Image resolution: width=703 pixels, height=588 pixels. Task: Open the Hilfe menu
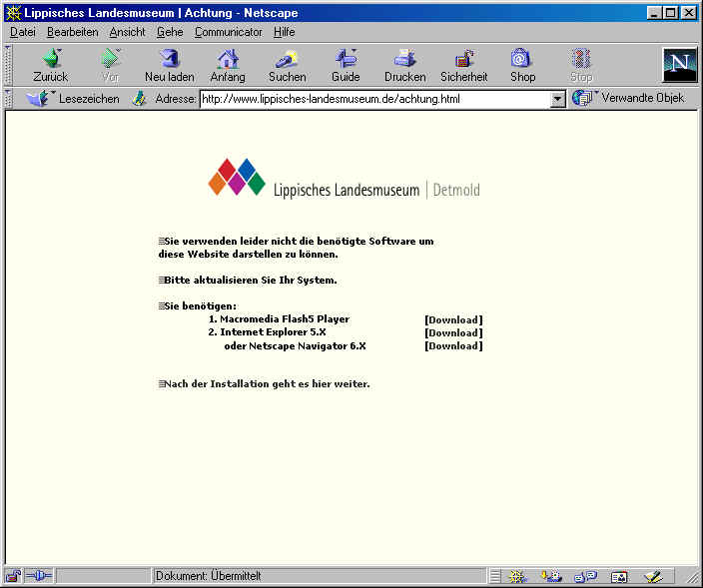click(x=285, y=32)
